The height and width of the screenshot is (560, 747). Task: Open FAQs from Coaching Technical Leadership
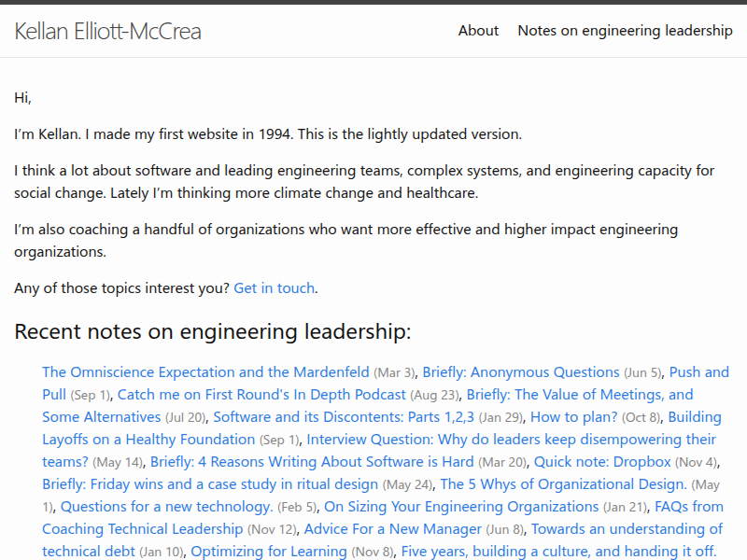tap(143, 528)
